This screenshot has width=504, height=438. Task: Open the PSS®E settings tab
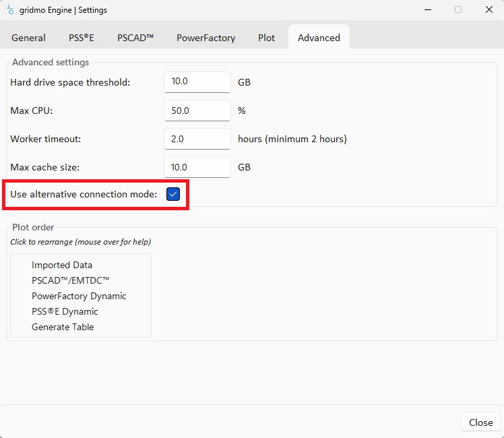(x=82, y=38)
